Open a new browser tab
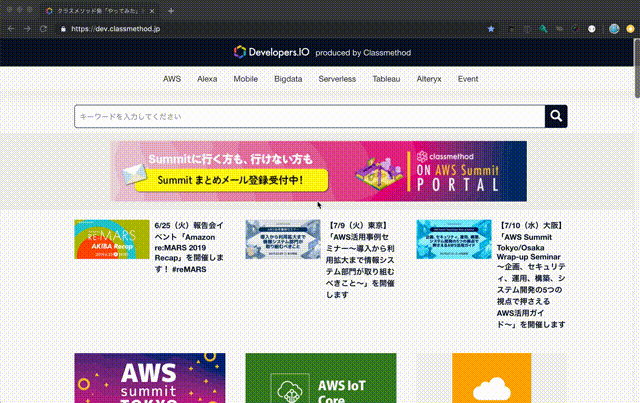 click(171, 11)
